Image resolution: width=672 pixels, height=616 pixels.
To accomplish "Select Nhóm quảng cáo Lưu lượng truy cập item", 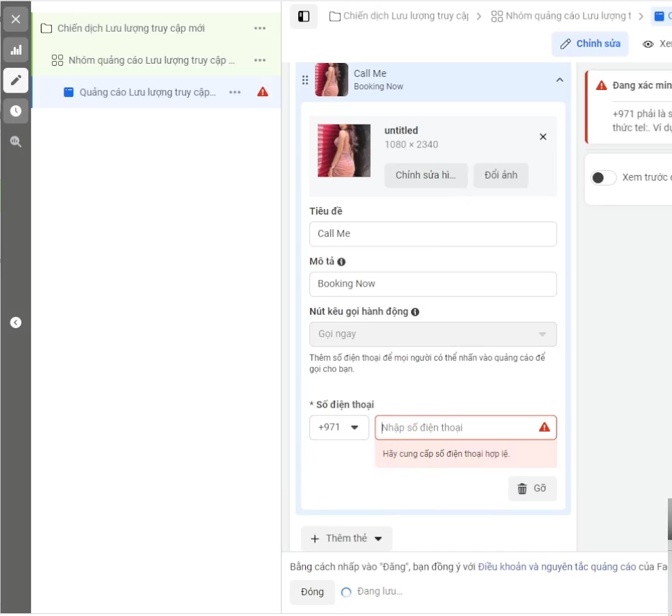I will pyautogui.click(x=152, y=60).
